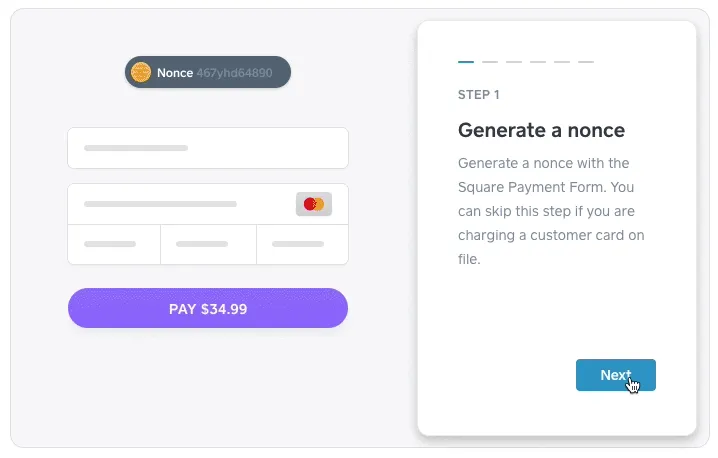Click the PAY $34.99 button
Screen dimensions: 718x458
click(x=208, y=308)
